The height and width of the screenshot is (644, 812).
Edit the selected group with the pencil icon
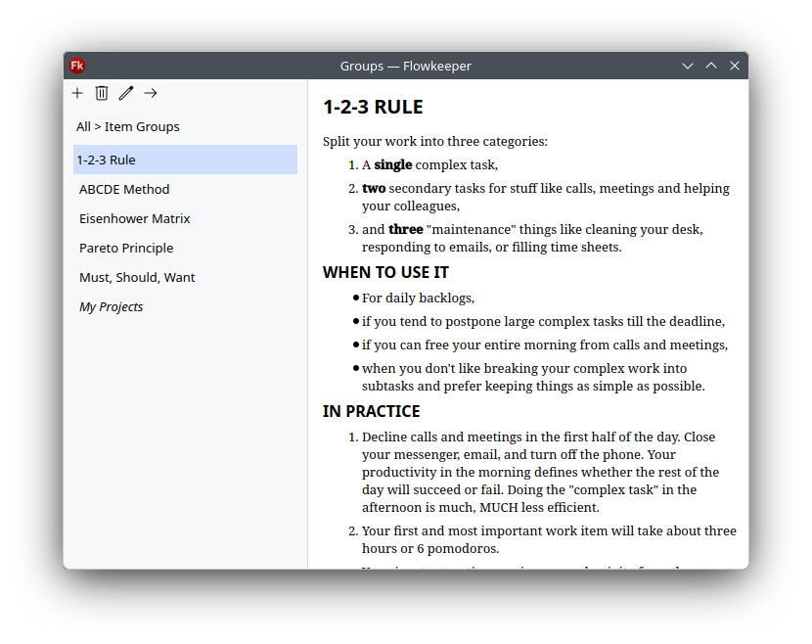[x=126, y=93]
